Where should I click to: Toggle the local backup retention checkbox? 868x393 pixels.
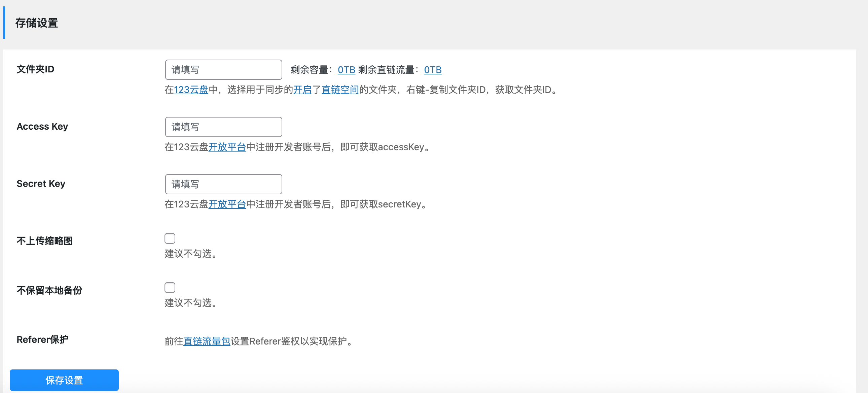click(170, 287)
